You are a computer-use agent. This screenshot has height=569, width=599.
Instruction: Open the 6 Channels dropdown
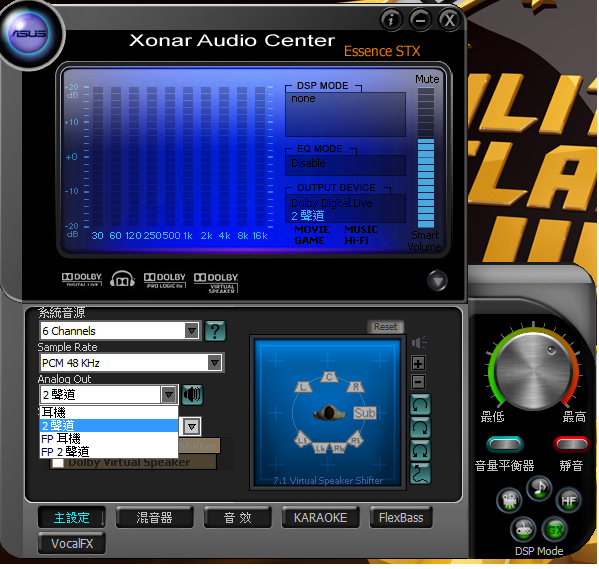pos(120,331)
